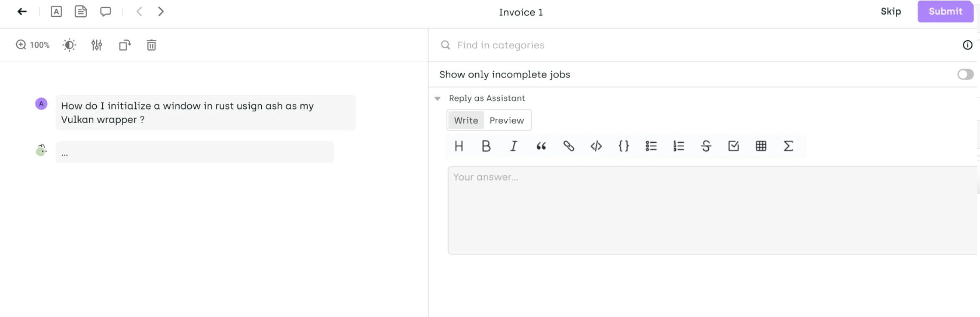Click the Reply as Assistant label
Screen dimensions: 980x317
tap(487, 98)
